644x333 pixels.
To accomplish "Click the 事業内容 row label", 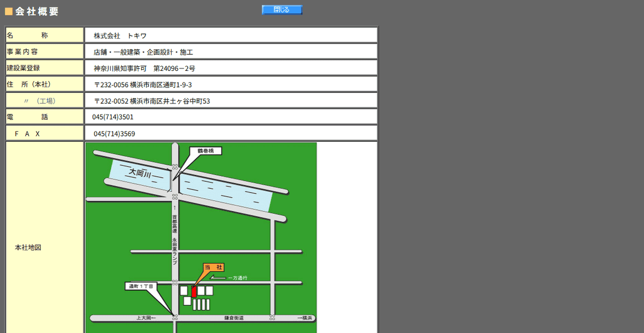I will 23,52.
